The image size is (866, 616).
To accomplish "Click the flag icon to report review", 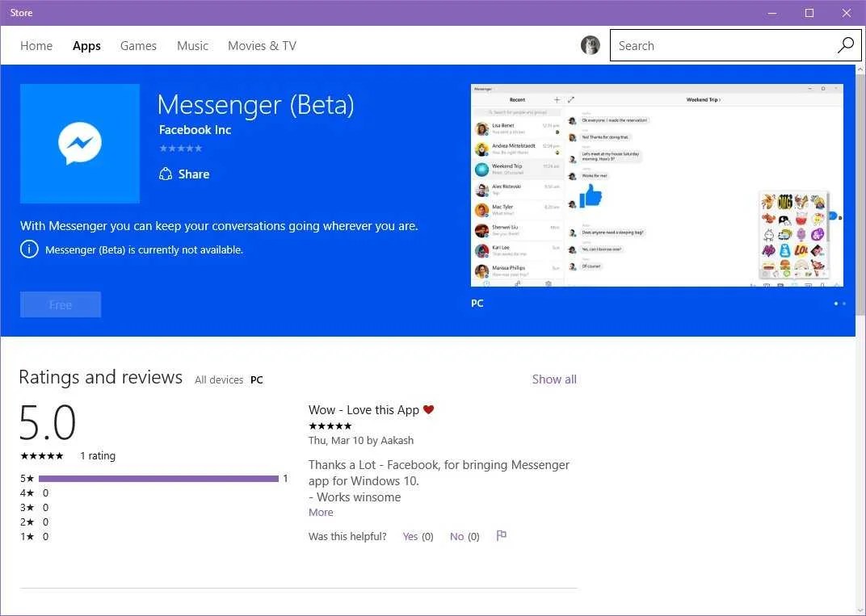I will tap(502, 535).
